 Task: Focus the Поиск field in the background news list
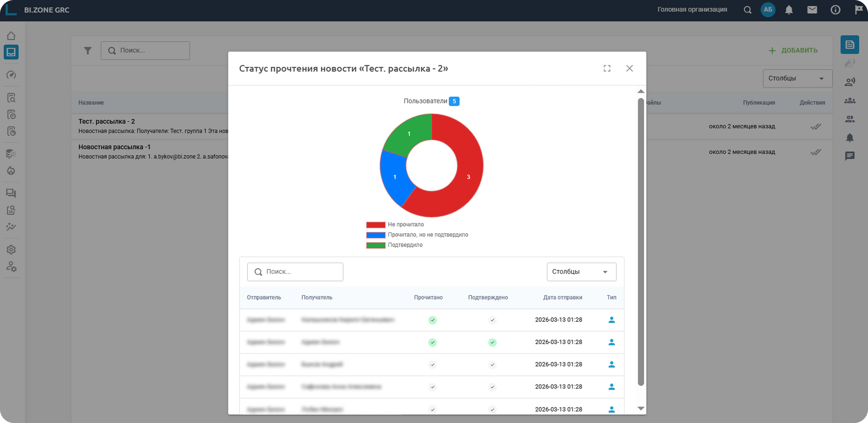pos(145,51)
